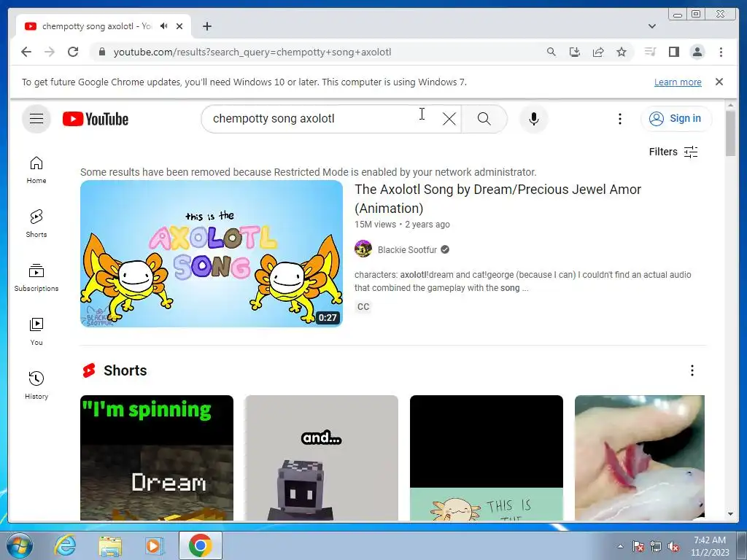Run search with the magnifier button
The height and width of the screenshot is (560, 747).
(484, 119)
